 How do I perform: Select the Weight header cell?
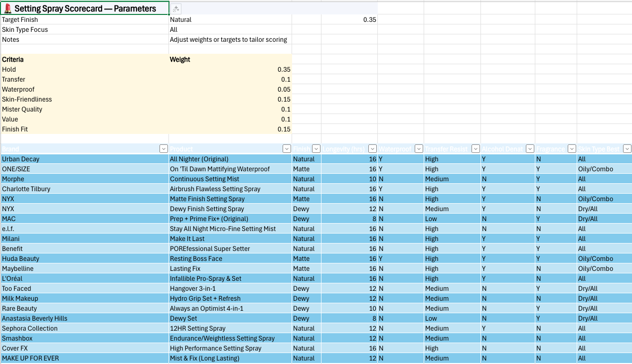point(230,59)
